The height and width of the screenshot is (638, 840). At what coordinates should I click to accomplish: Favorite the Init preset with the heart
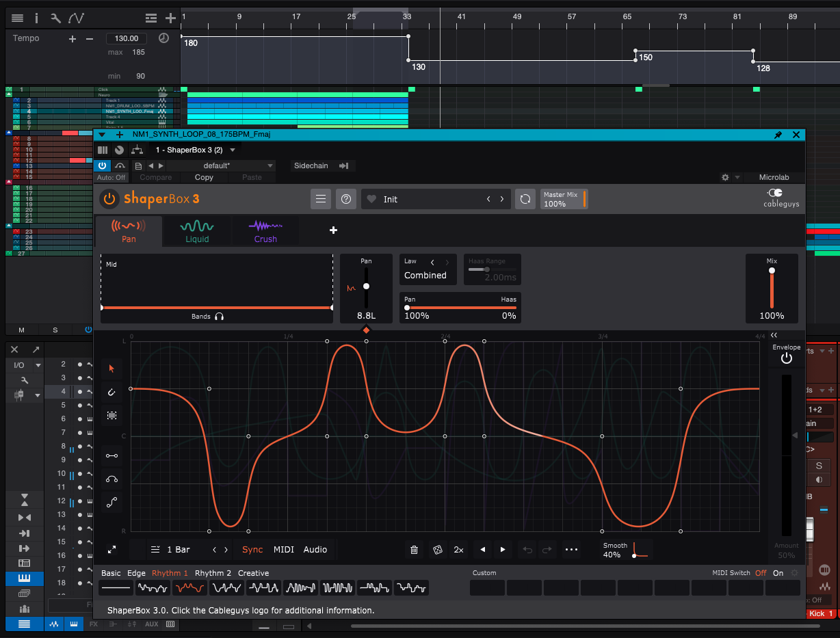[372, 199]
